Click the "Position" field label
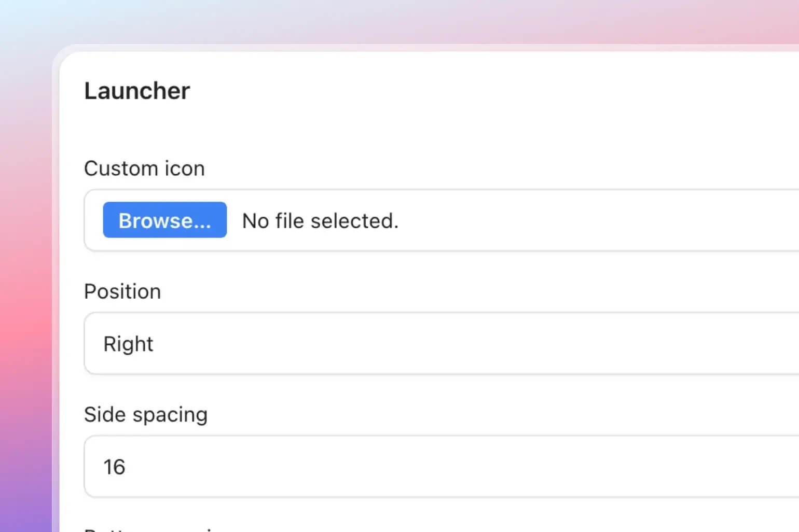The width and height of the screenshot is (799, 532). click(x=122, y=291)
